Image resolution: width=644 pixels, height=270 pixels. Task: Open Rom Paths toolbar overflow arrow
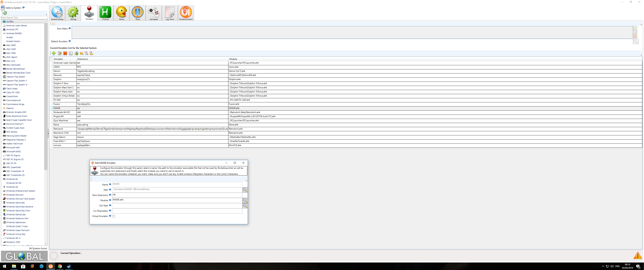(641, 25)
